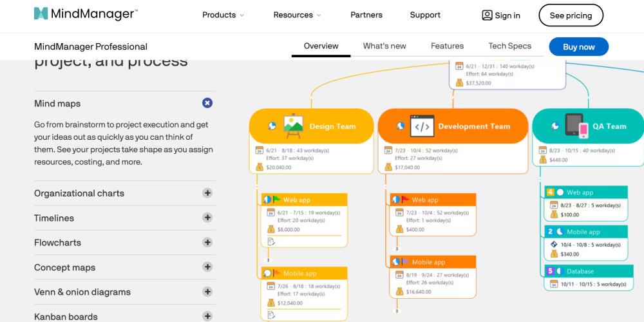Open the Products dropdown menu
This screenshot has height=322, width=644.
[223, 15]
